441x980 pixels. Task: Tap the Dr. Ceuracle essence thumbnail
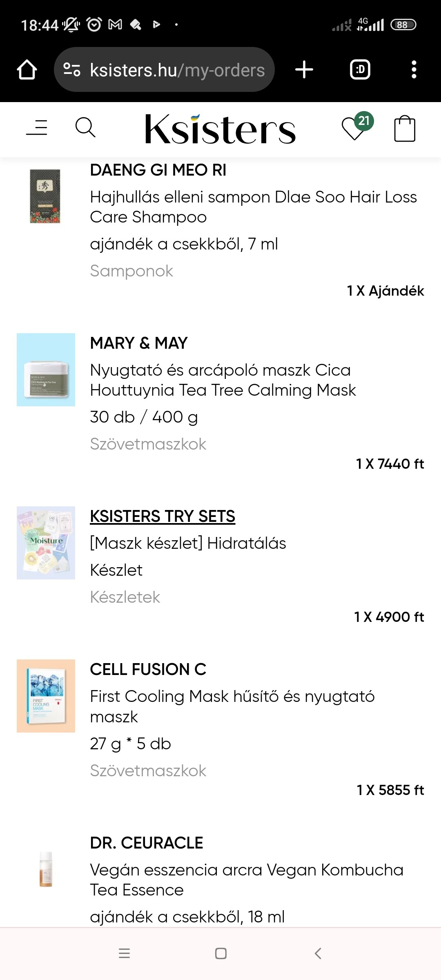click(x=46, y=869)
